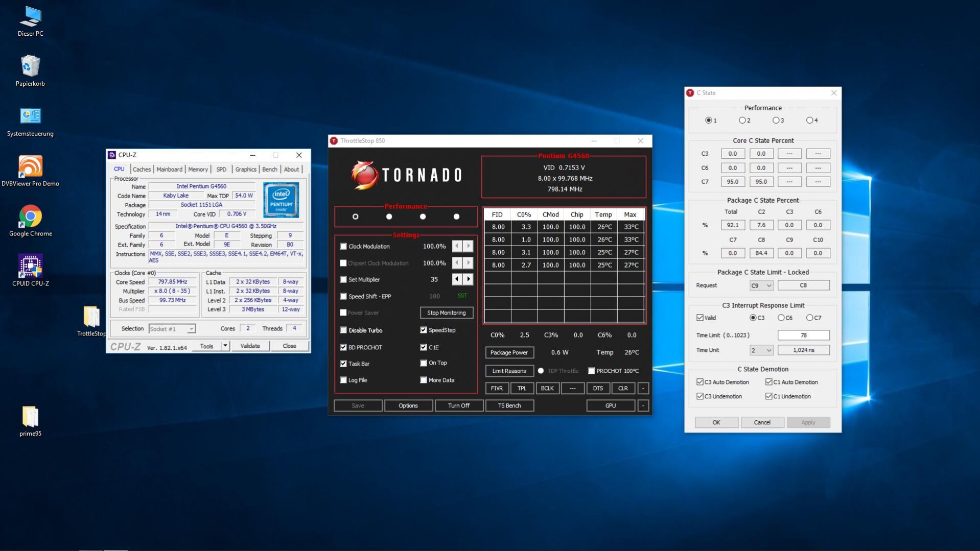Switch to the Mainboard tab in CPU-Z

point(169,170)
